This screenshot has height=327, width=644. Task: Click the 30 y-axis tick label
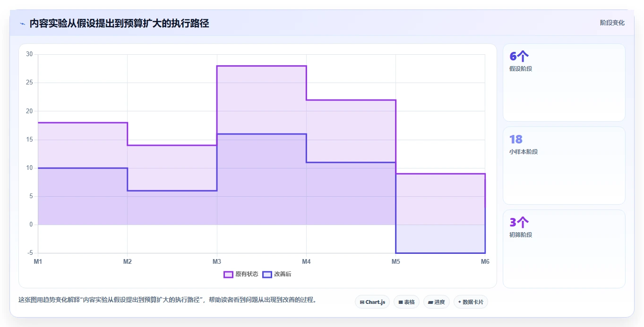(29, 54)
